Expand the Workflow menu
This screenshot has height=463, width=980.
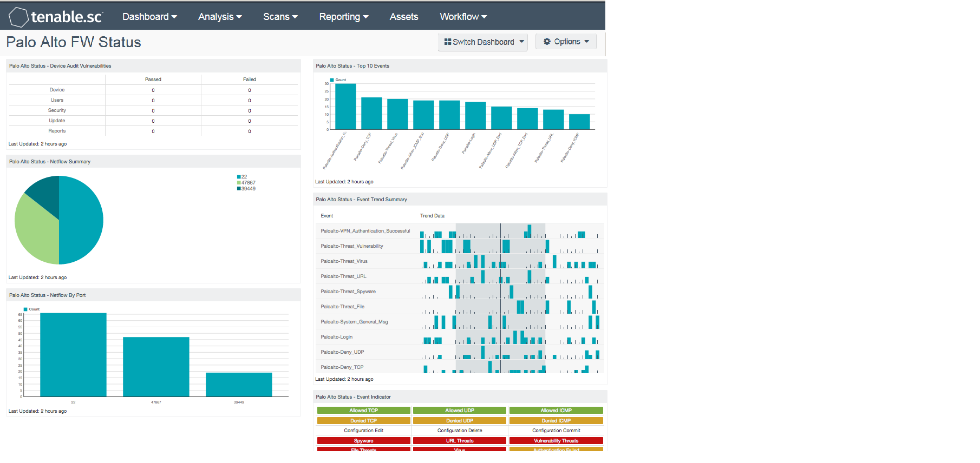[463, 17]
